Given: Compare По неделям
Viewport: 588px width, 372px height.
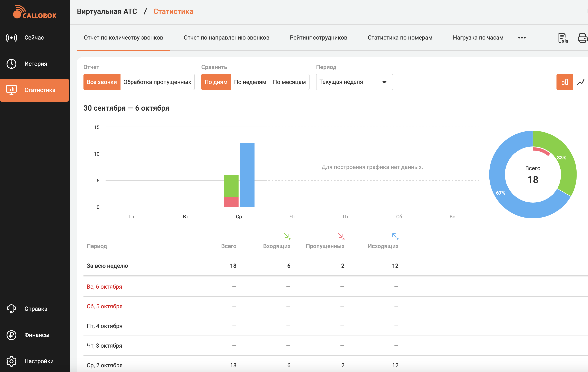Looking at the screenshot, I should point(250,82).
